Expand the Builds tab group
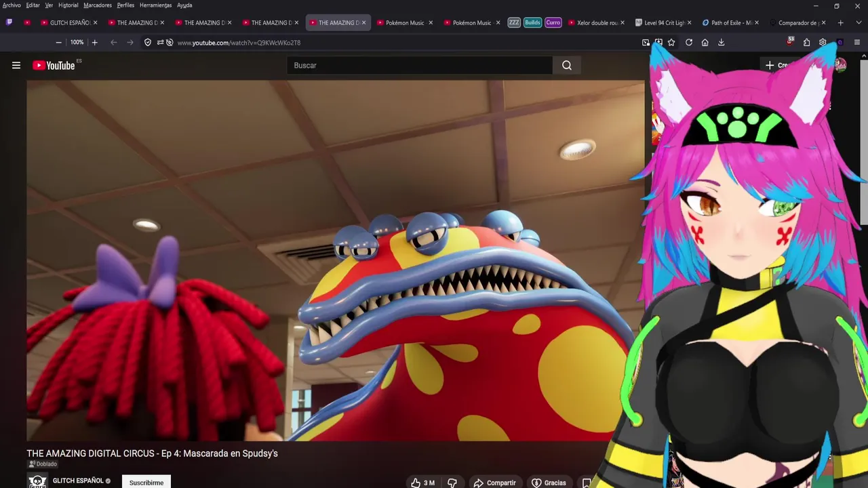 (x=532, y=22)
